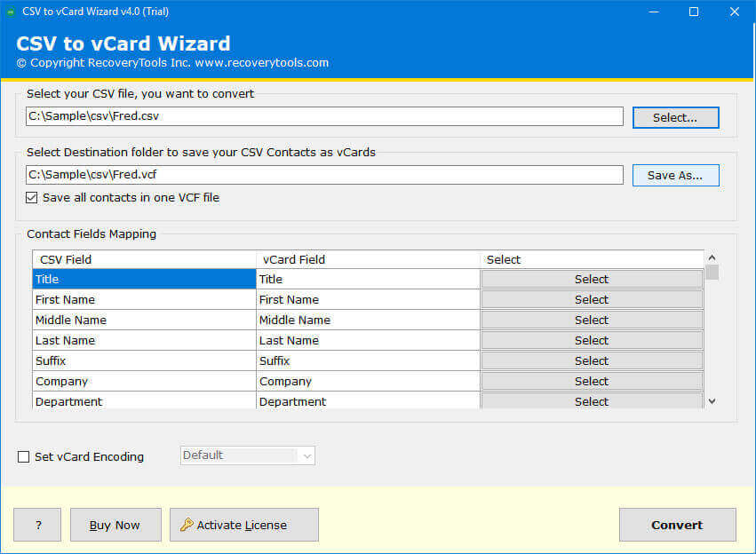756x554 pixels.
Task: Click the scroll down arrow of mapping table
Action: pos(712,400)
